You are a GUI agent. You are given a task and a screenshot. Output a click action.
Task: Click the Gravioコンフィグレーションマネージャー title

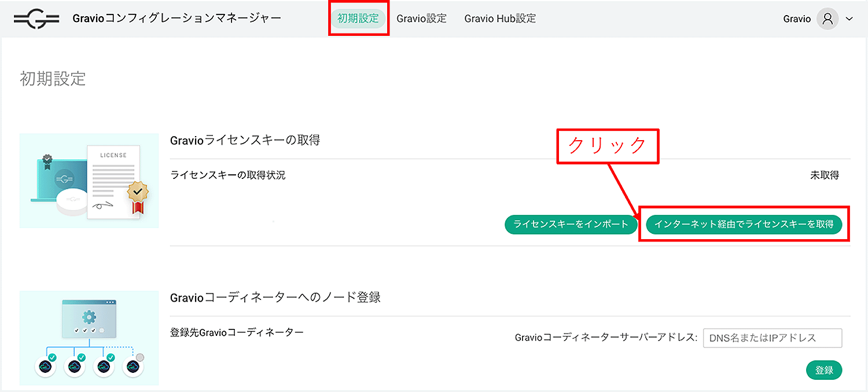tap(177, 19)
